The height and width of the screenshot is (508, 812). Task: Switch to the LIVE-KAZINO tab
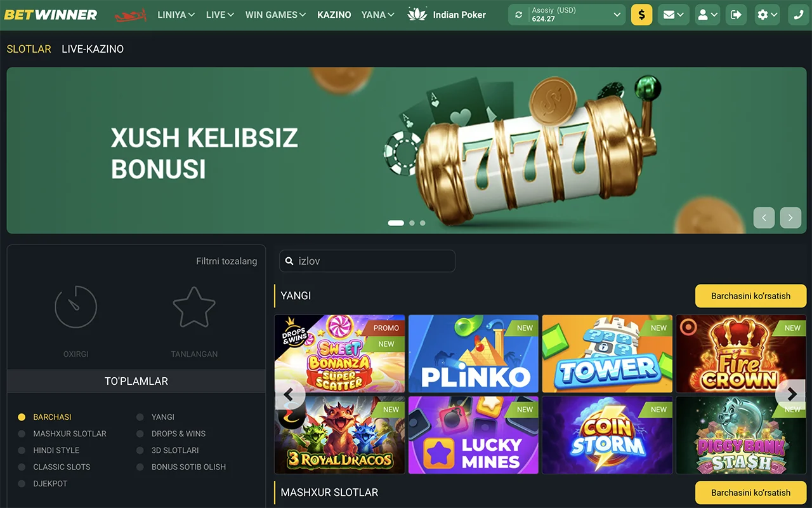coord(93,49)
